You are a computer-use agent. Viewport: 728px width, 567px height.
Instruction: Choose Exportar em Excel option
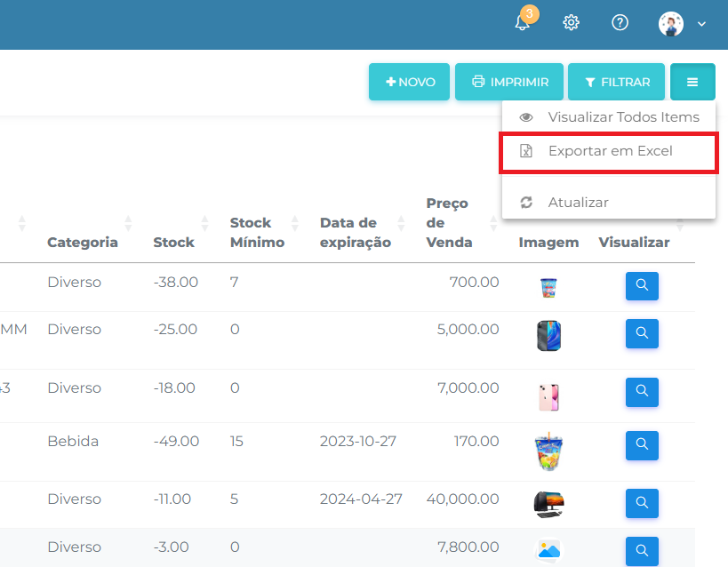pyautogui.click(x=609, y=151)
